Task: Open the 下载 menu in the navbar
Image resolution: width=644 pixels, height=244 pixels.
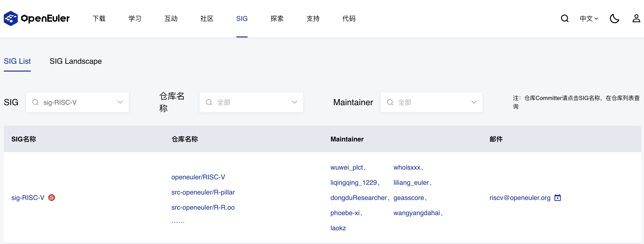Action: tap(99, 18)
